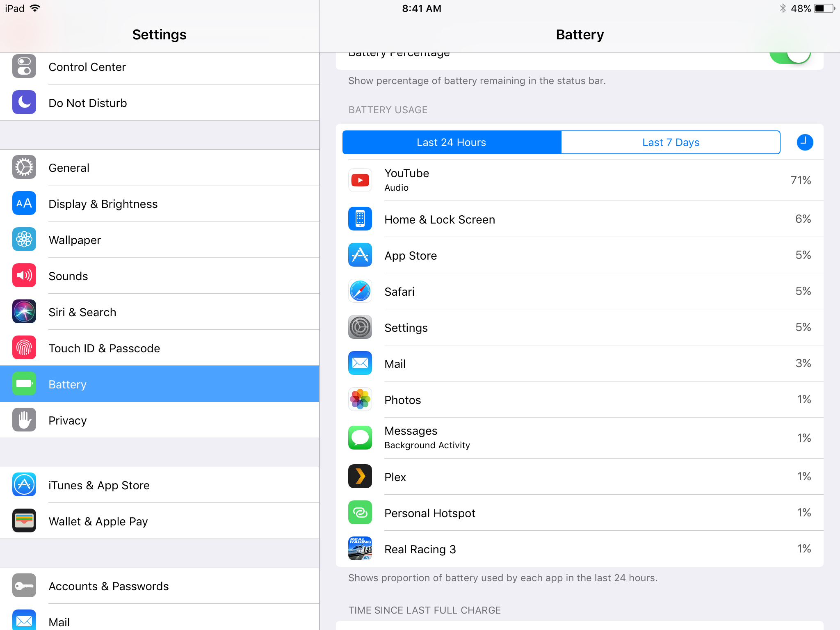The height and width of the screenshot is (630, 840).
Task: Open General settings
Action: [x=160, y=167]
